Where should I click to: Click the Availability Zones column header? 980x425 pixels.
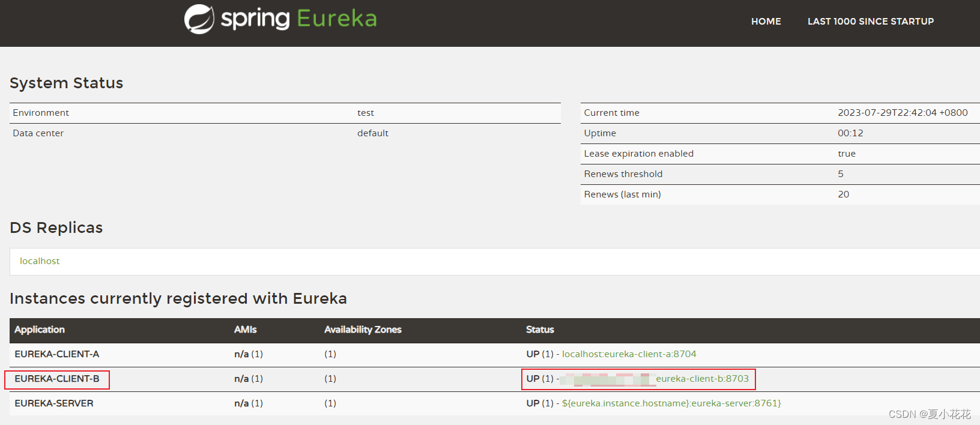pyautogui.click(x=363, y=330)
